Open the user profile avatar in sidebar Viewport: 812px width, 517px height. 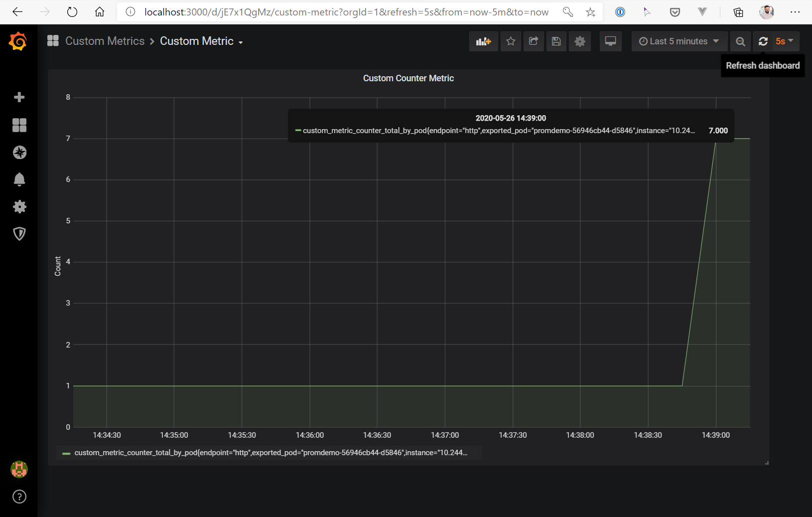(x=19, y=469)
